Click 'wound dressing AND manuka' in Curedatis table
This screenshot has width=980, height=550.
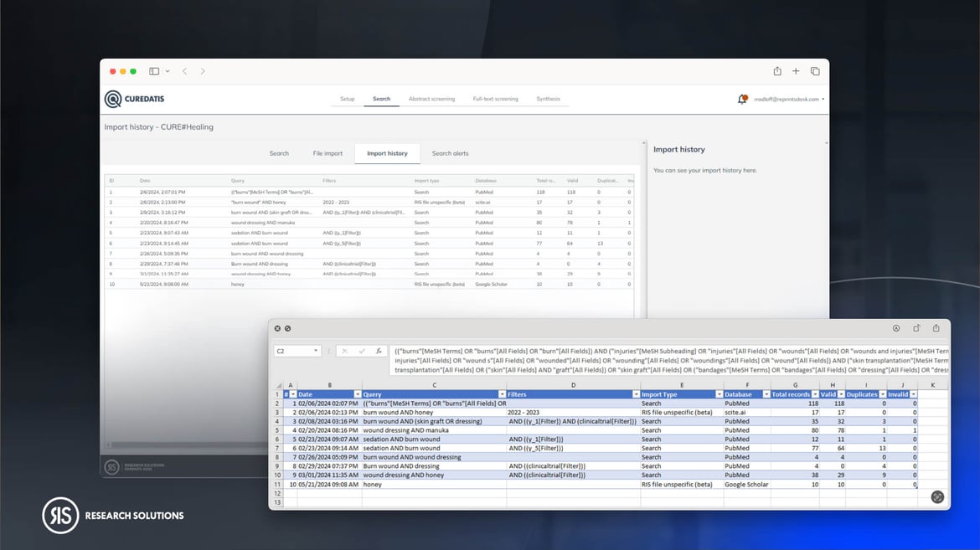(x=262, y=223)
